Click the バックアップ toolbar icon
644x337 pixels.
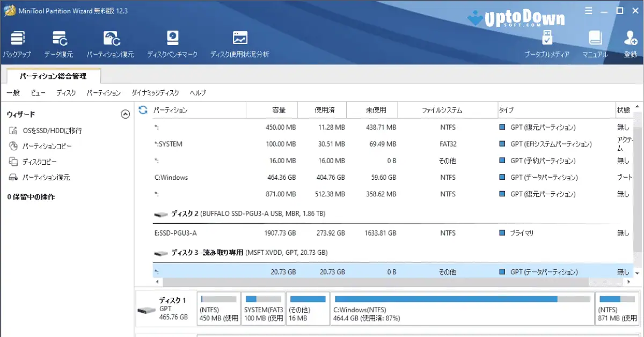click(18, 43)
